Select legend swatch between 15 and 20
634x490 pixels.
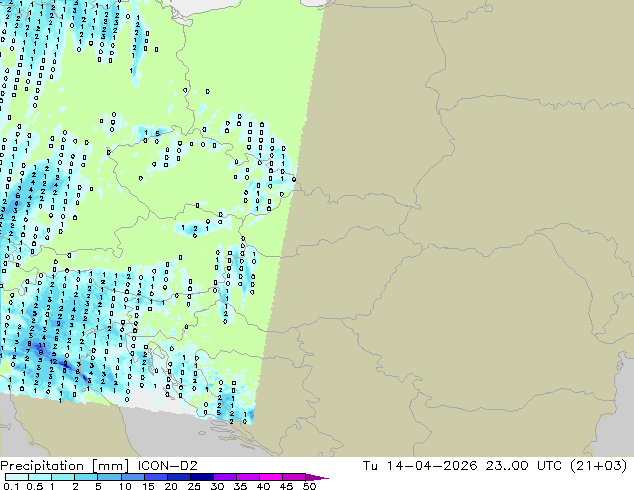tap(155, 477)
